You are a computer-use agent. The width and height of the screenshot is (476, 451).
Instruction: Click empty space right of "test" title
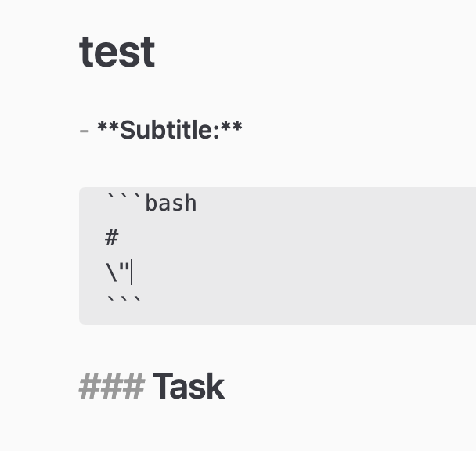(x=313, y=52)
